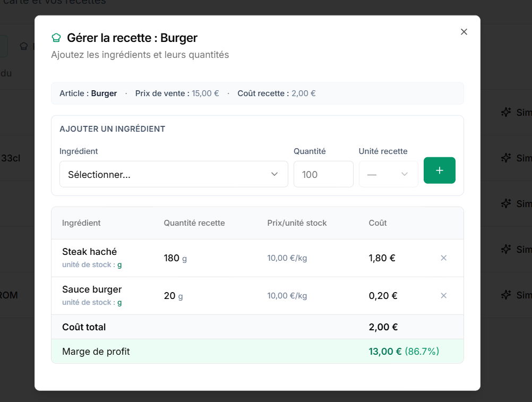Click the Prix/unité stock column header
532x402 pixels.
tap(297, 223)
